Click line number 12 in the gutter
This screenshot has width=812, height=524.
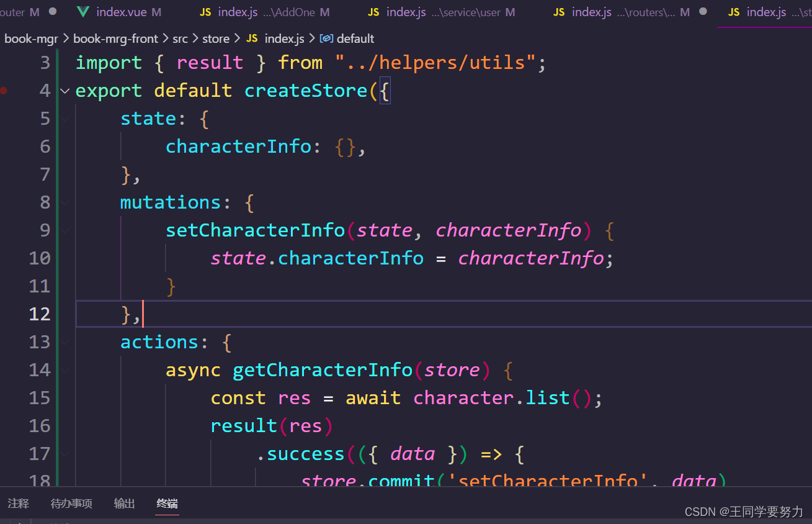40,314
